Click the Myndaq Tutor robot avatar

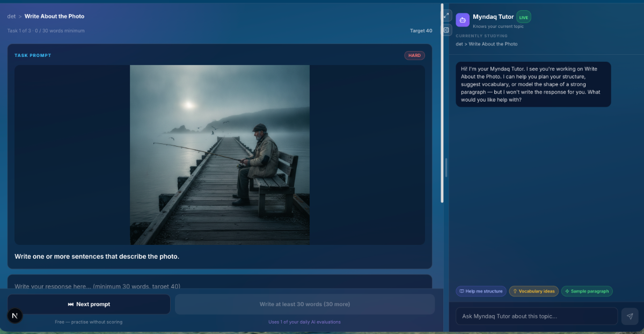coord(463,20)
